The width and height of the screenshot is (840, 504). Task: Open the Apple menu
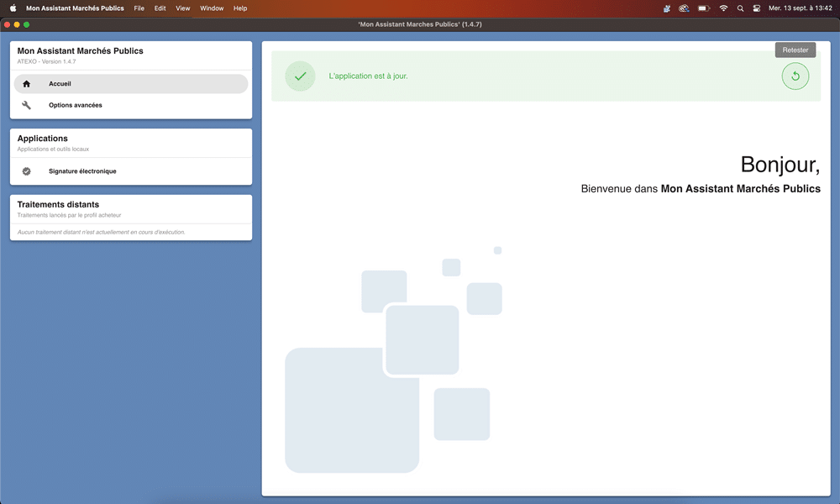pos(13,8)
